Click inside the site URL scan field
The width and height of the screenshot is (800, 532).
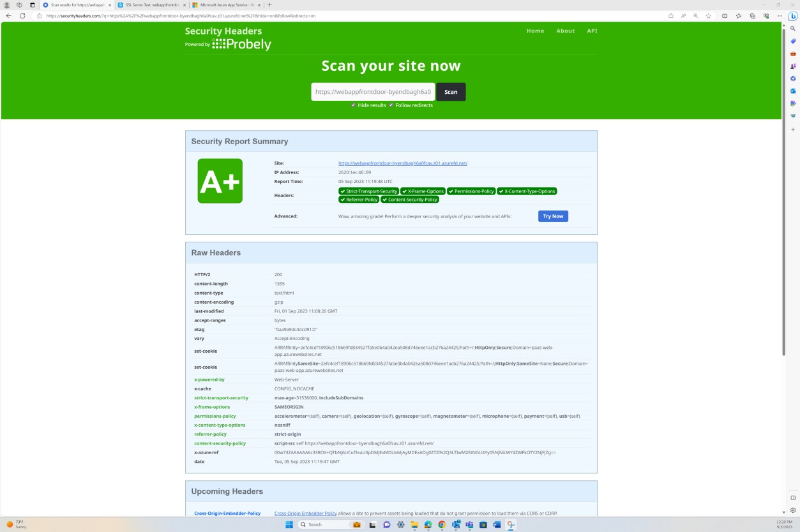[372, 91]
